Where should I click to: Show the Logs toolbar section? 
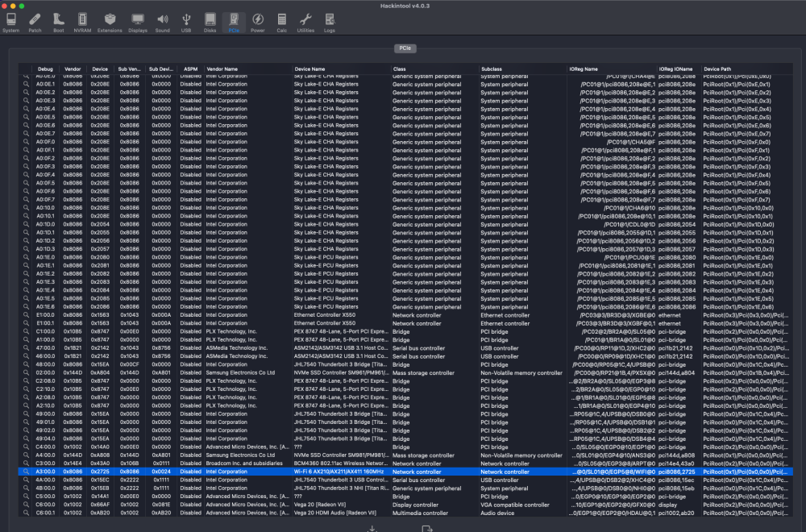tap(330, 23)
